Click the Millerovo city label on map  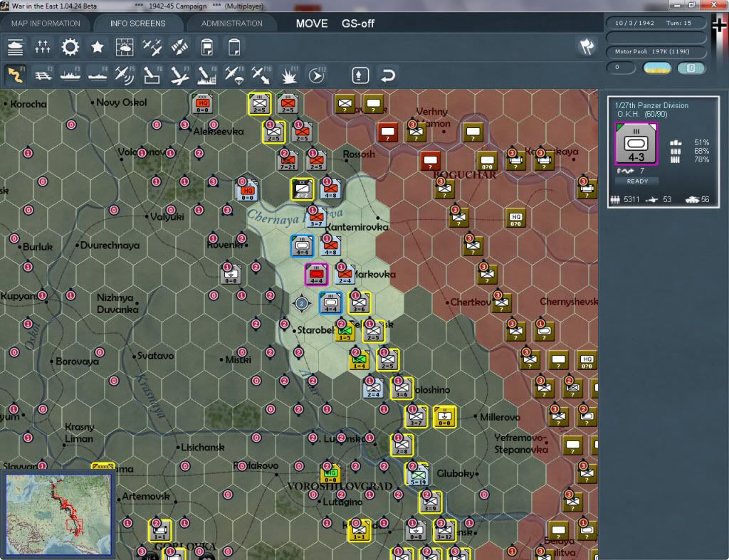click(500, 417)
